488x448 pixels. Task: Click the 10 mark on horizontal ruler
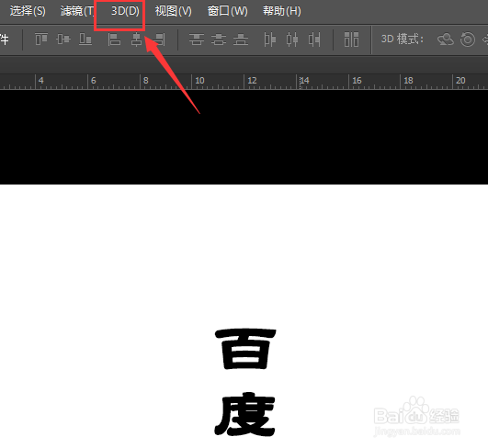[x=199, y=81]
